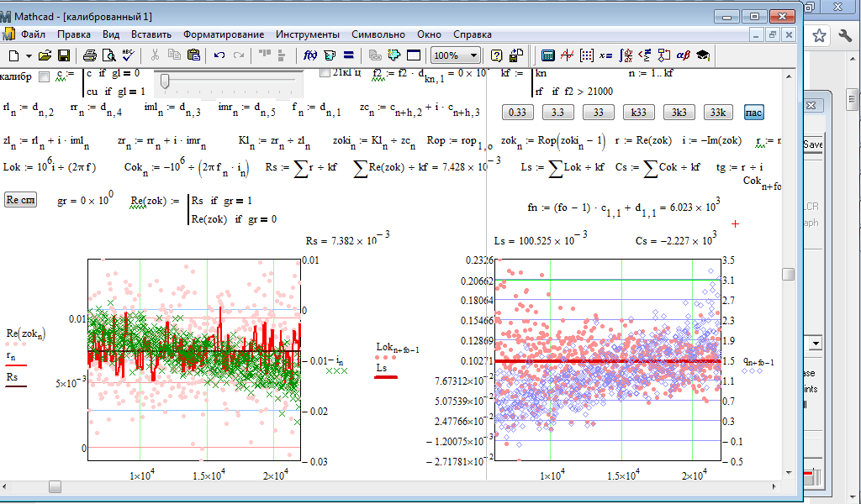
Task: Open the Окно menu
Action: [x=429, y=34]
